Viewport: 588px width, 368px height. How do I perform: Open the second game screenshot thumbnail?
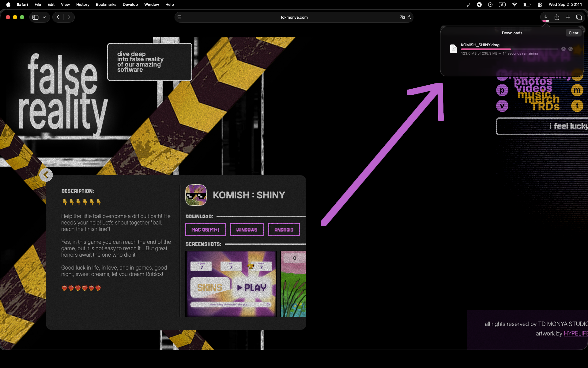click(x=294, y=284)
